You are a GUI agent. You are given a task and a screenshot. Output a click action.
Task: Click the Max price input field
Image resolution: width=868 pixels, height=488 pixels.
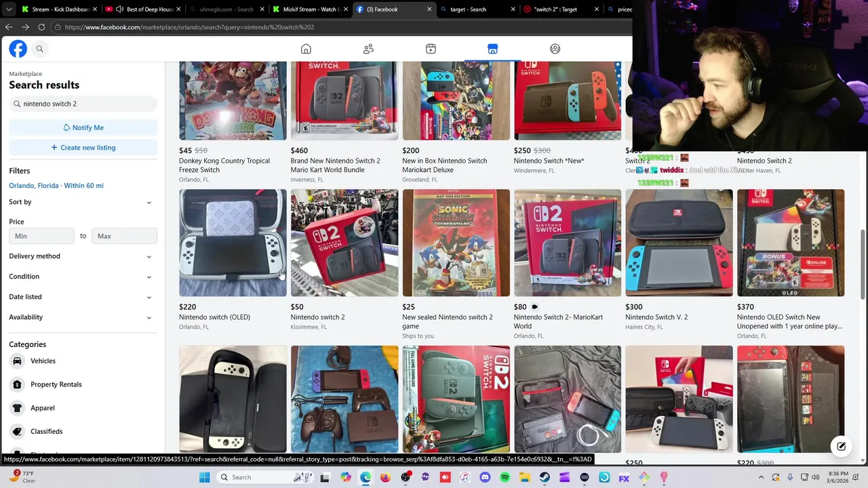pos(124,236)
